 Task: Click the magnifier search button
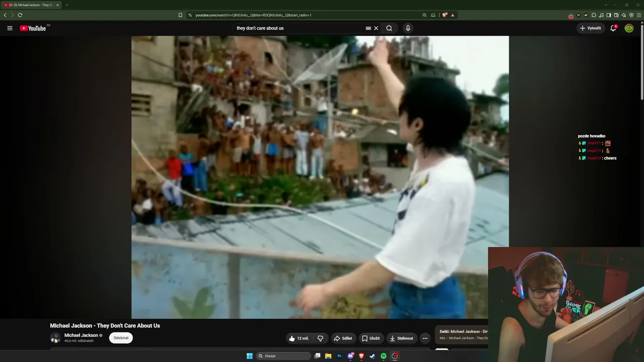pyautogui.click(x=389, y=28)
